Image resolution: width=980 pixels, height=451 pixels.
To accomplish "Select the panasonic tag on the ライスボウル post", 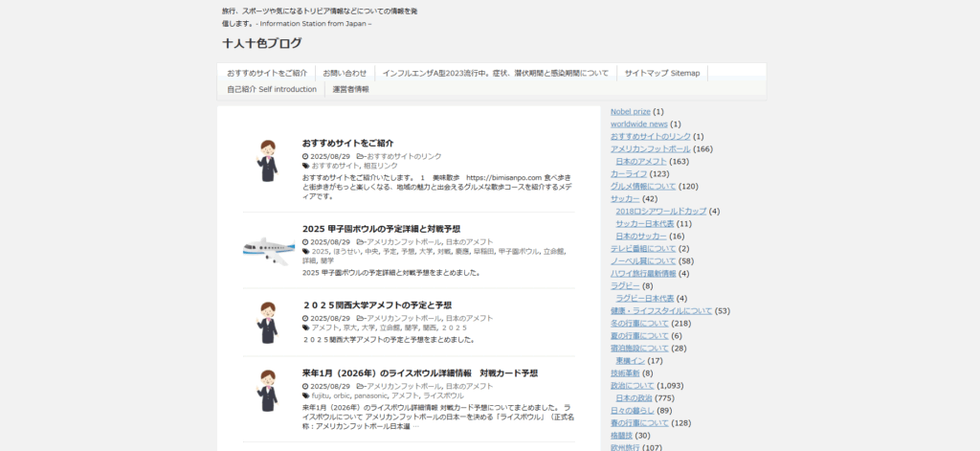I will pyautogui.click(x=370, y=395).
